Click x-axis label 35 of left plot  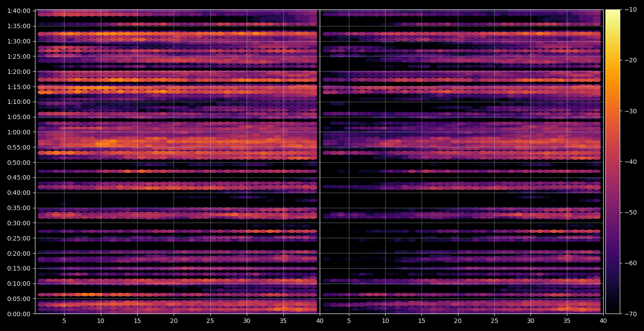(x=283, y=321)
